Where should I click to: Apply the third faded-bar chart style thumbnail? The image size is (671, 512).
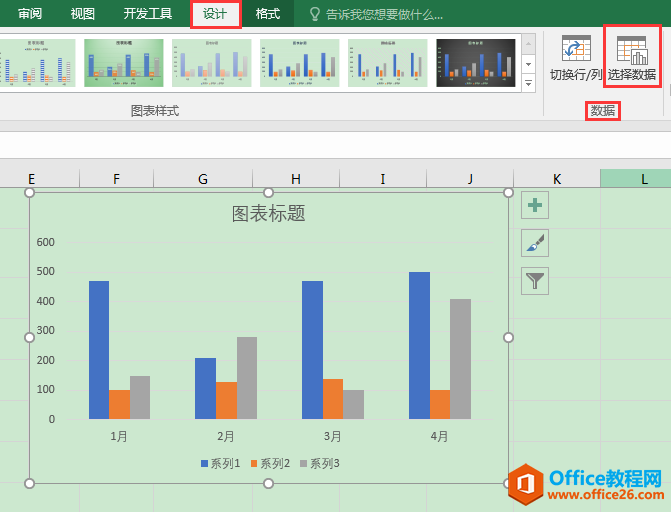[211, 63]
